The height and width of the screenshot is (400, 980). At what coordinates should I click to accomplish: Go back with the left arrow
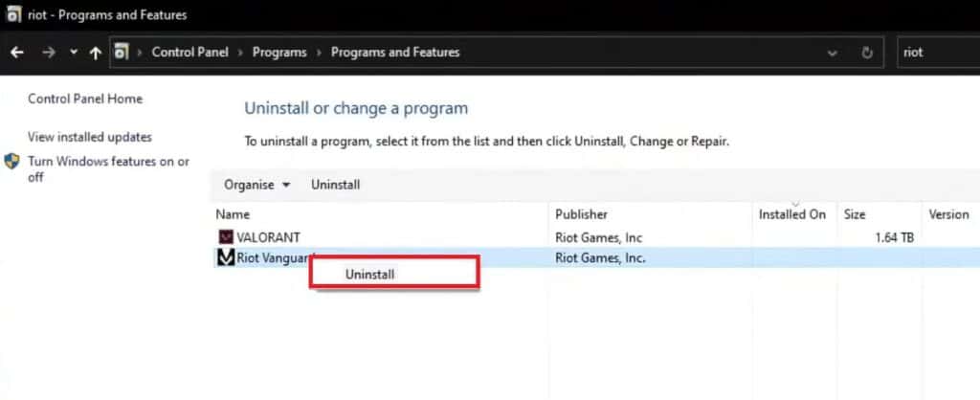17,53
